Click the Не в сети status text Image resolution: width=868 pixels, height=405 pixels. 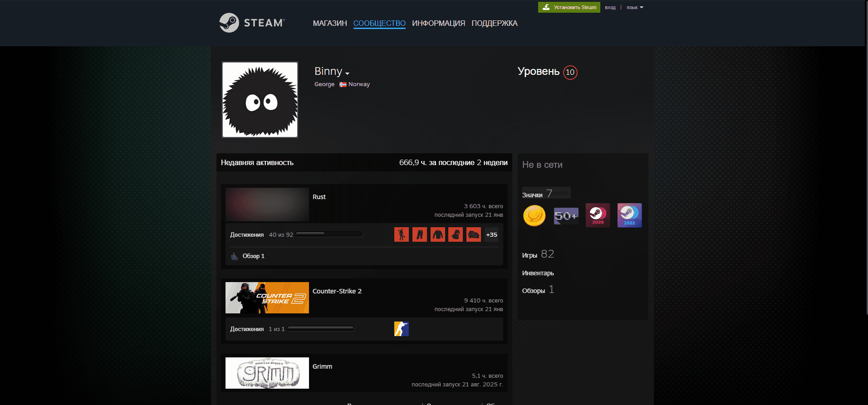(542, 165)
